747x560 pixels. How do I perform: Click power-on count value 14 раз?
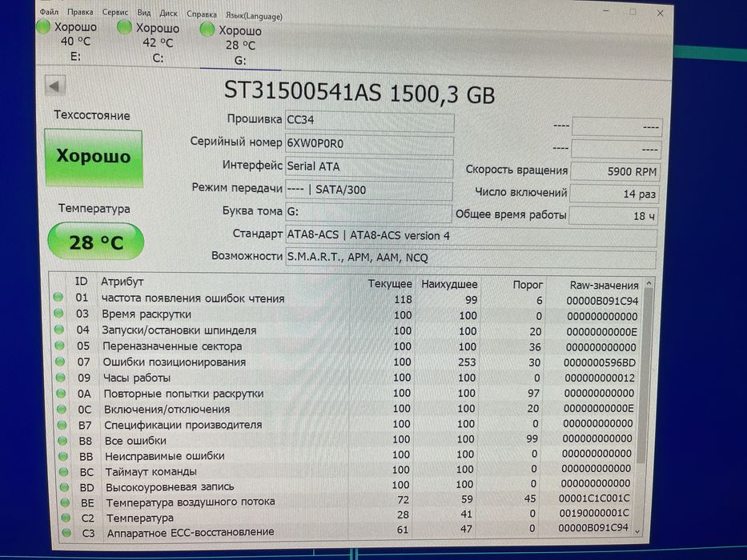click(615, 194)
